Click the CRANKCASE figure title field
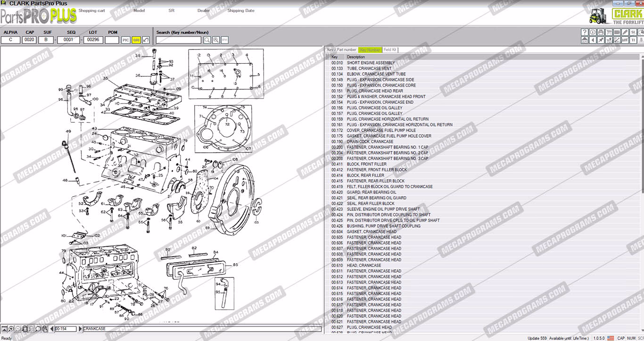Image resolution: width=644 pixels, height=341 pixels. pyautogui.click(x=202, y=329)
